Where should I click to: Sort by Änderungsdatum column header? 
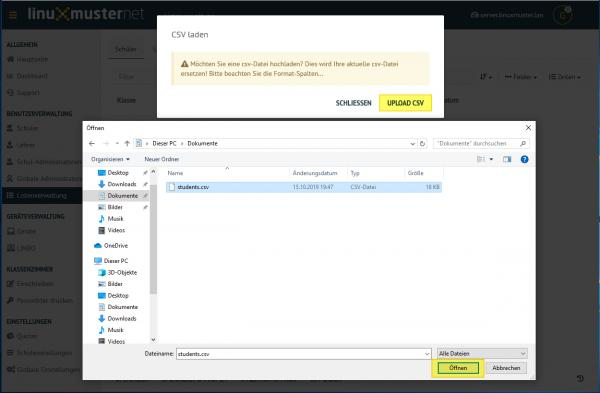click(315, 173)
